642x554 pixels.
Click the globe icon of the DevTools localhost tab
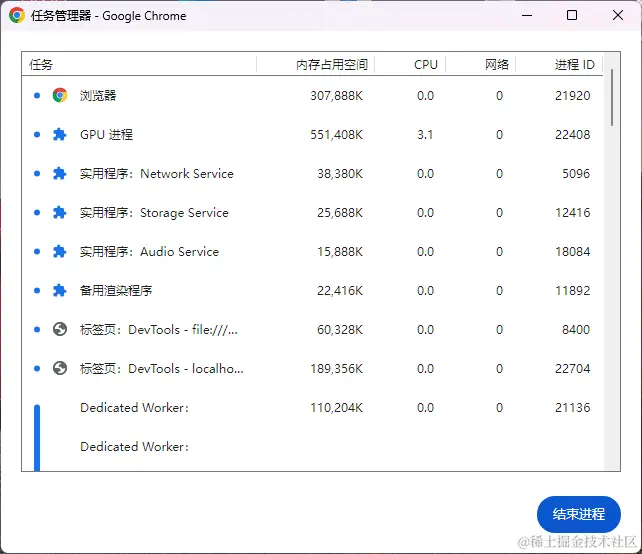point(60,369)
